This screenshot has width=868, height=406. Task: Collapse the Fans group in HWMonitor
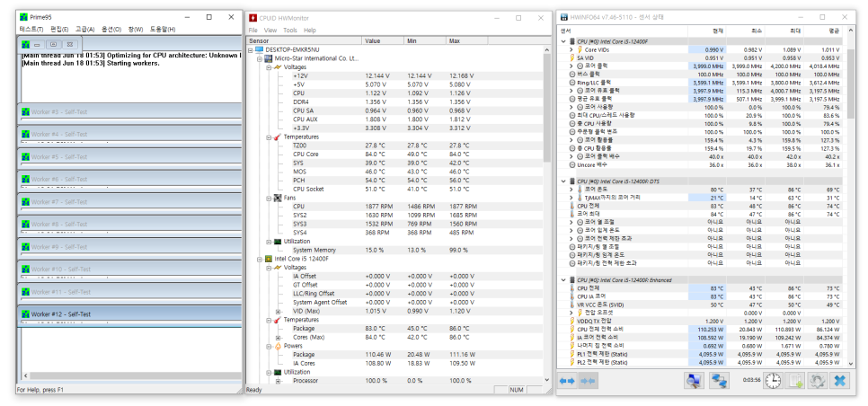pyautogui.click(x=269, y=198)
